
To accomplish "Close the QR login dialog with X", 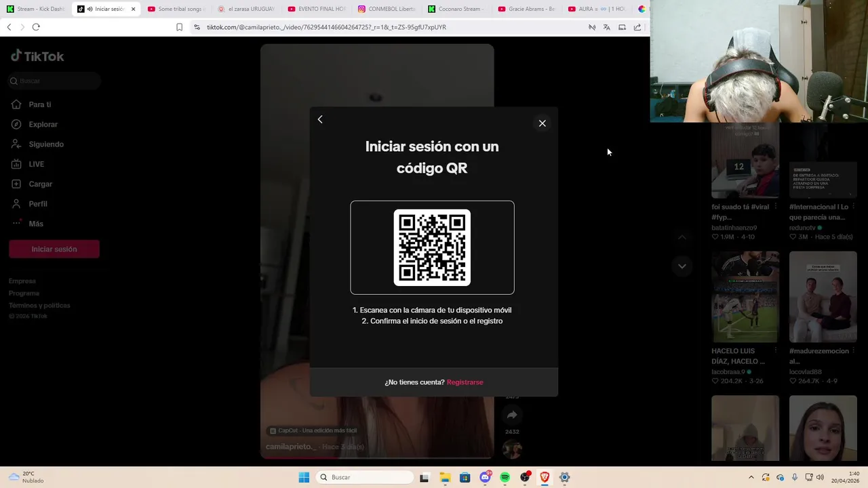I will click(x=542, y=123).
